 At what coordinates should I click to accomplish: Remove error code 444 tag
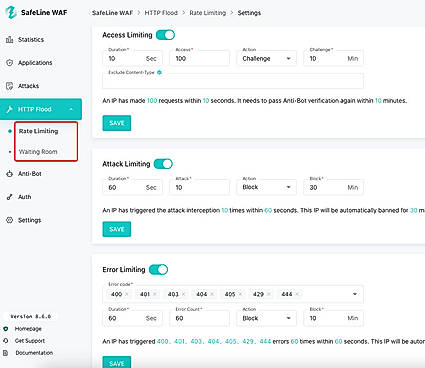[x=297, y=294]
